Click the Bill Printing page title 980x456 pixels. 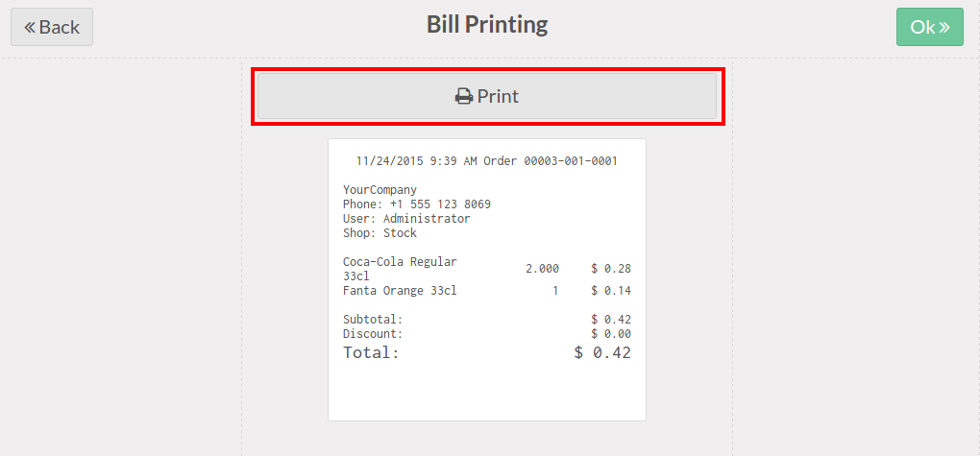[x=487, y=24]
